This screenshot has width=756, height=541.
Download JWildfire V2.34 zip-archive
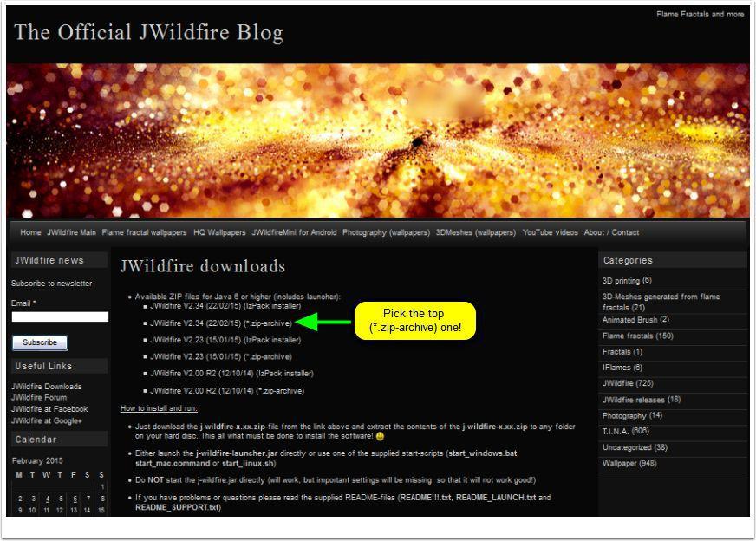(x=221, y=323)
